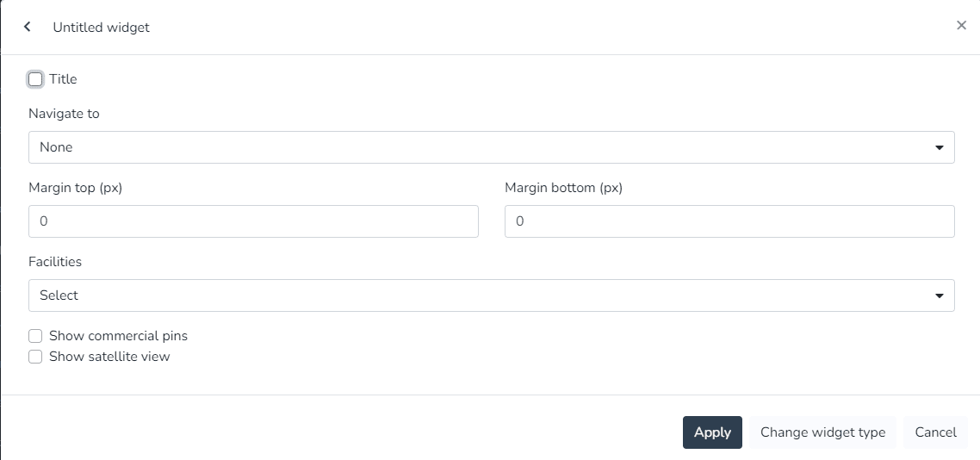Click the Show commercial pins label text
The image size is (980, 460).
pyautogui.click(x=118, y=336)
